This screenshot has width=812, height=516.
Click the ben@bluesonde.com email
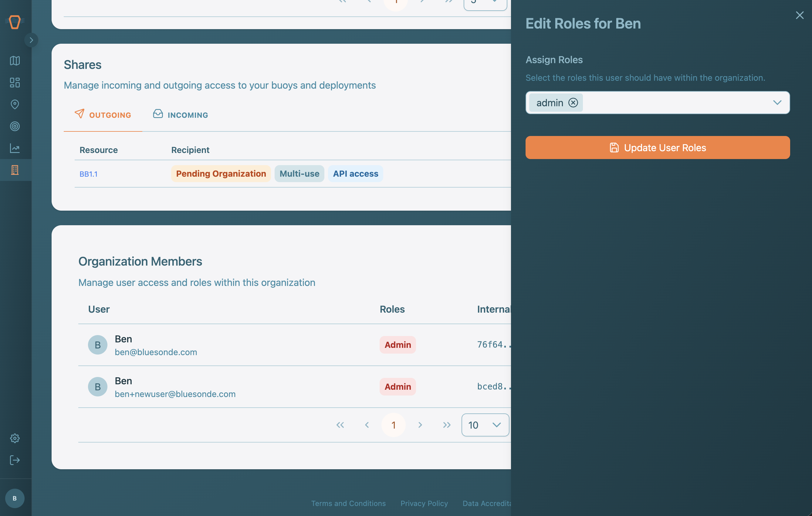[156, 352]
